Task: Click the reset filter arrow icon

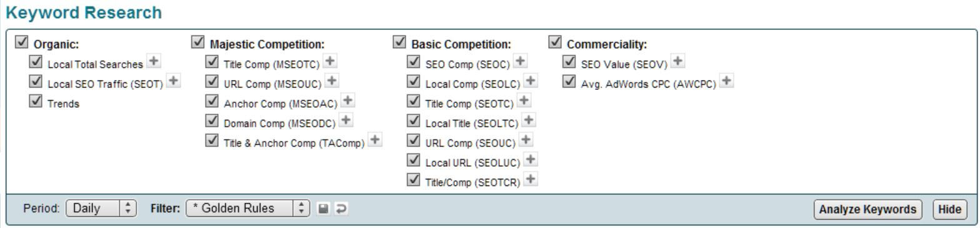Action: click(341, 209)
